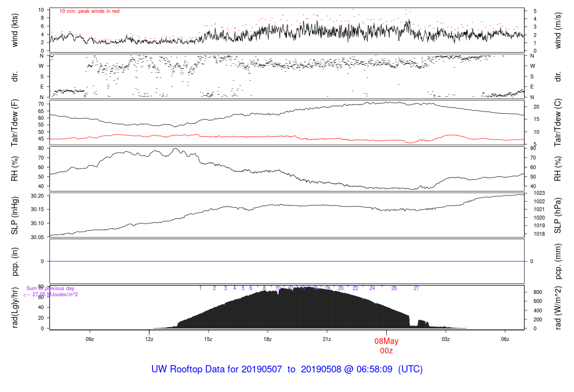
Task: Select the 'Tair/Tdew (F)' axis label
Action: (x=15, y=122)
